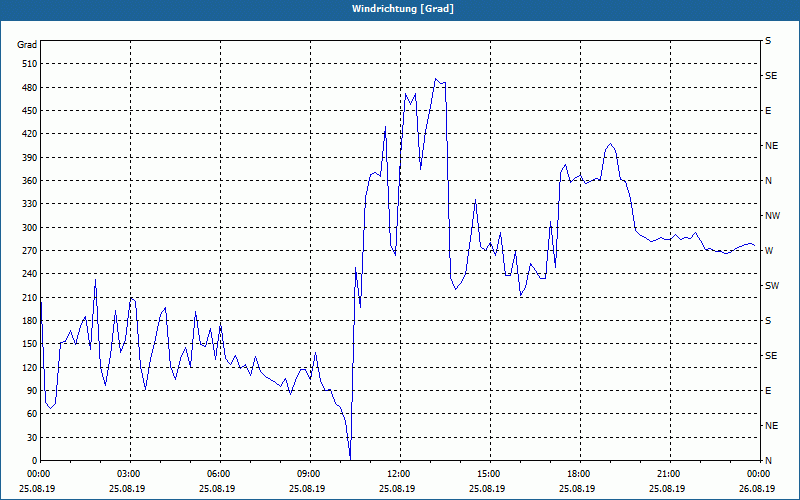Pick the 25.08.19 date under 09:00

[x=307, y=489]
